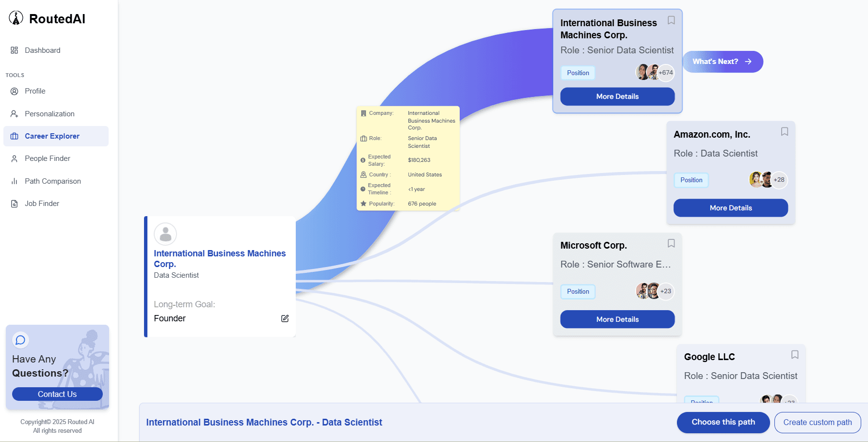
Task: Expand the +674 people avatars on IBM card
Action: (665, 72)
